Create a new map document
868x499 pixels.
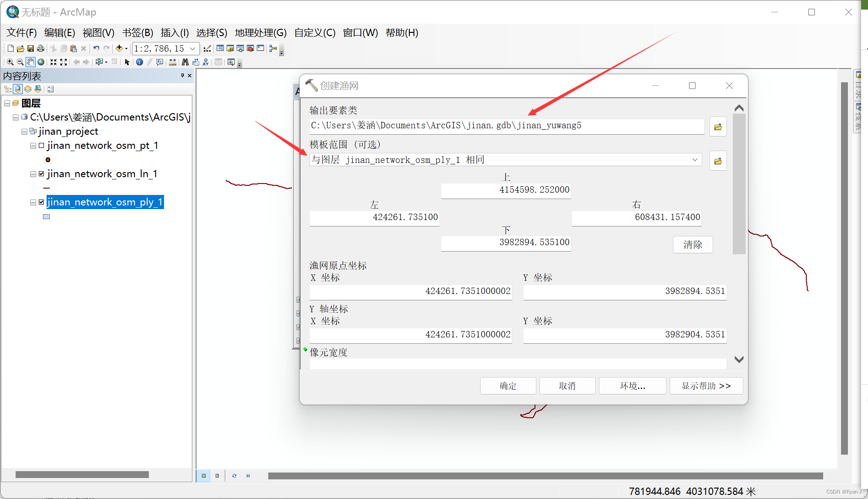(x=11, y=48)
